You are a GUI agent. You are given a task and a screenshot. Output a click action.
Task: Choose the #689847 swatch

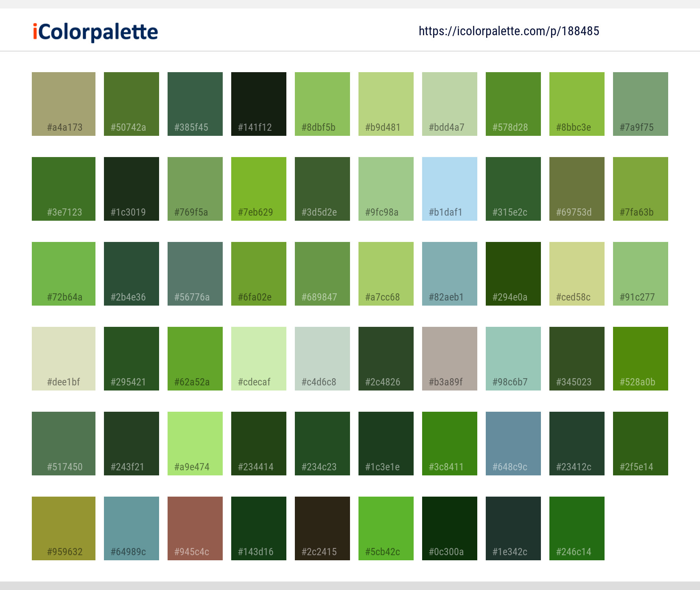coord(322,274)
